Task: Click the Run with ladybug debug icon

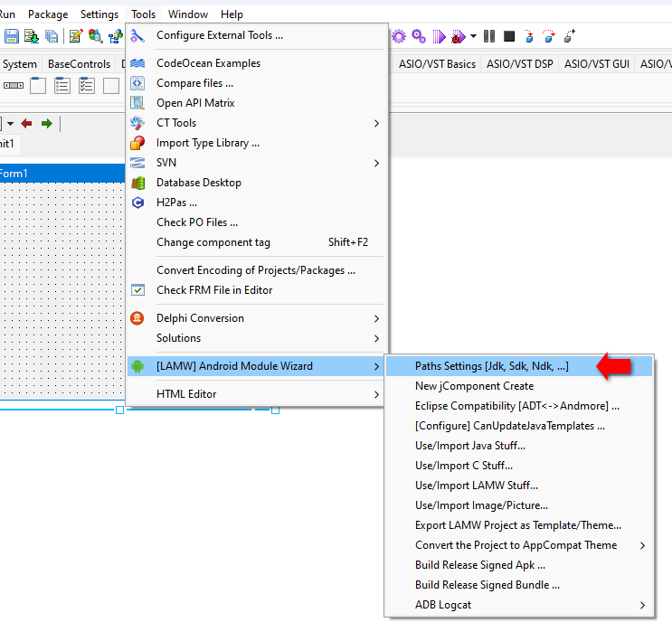Action: pyautogui.click(x=459, y=36)
